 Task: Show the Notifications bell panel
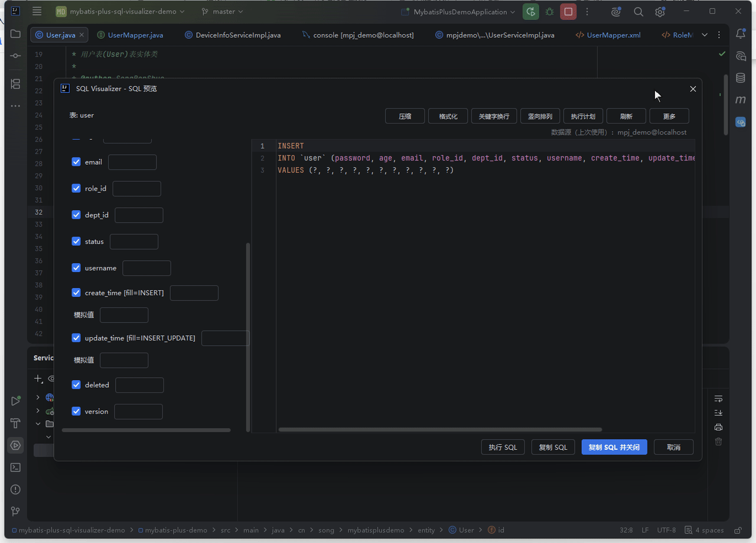click(x=741, y=34)
